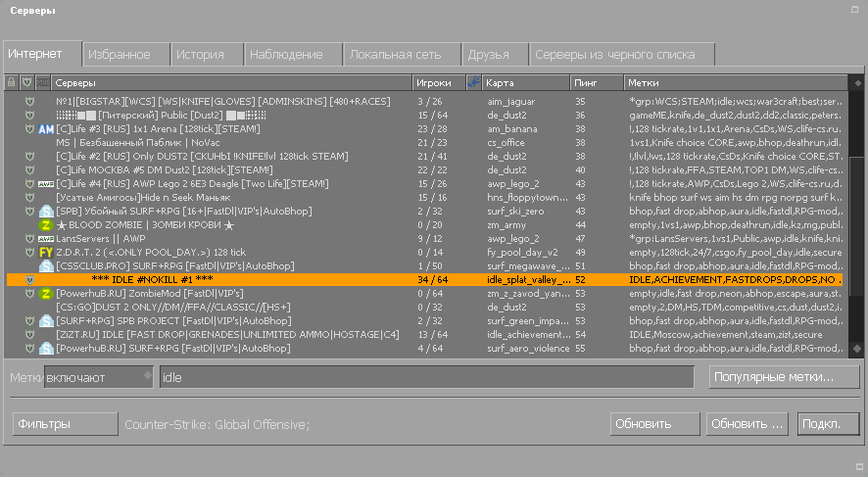Image resolution: width=868 pixels, height=477 pixels.
Task: Select [CS:GO]DUST 2 ONLY server row
Action: click(x=426, y=308)
